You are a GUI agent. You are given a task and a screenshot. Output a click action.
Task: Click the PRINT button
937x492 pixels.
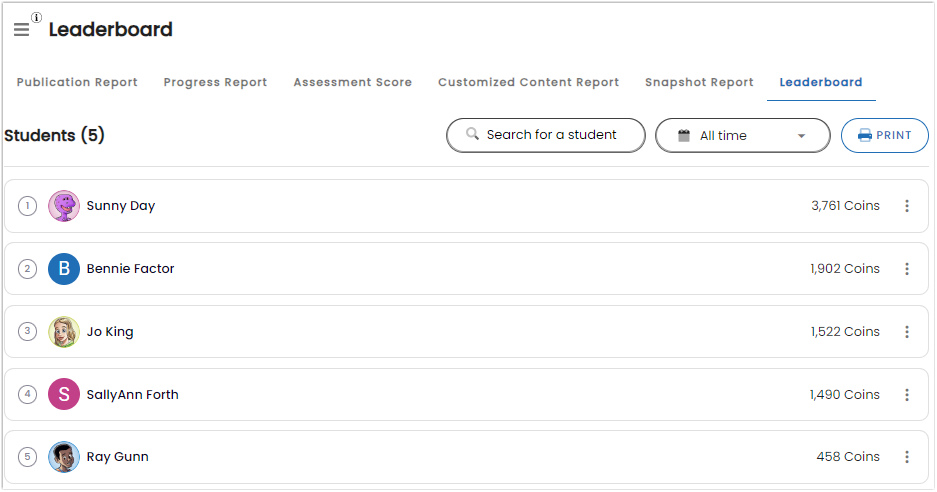click(x=884, y=136)
